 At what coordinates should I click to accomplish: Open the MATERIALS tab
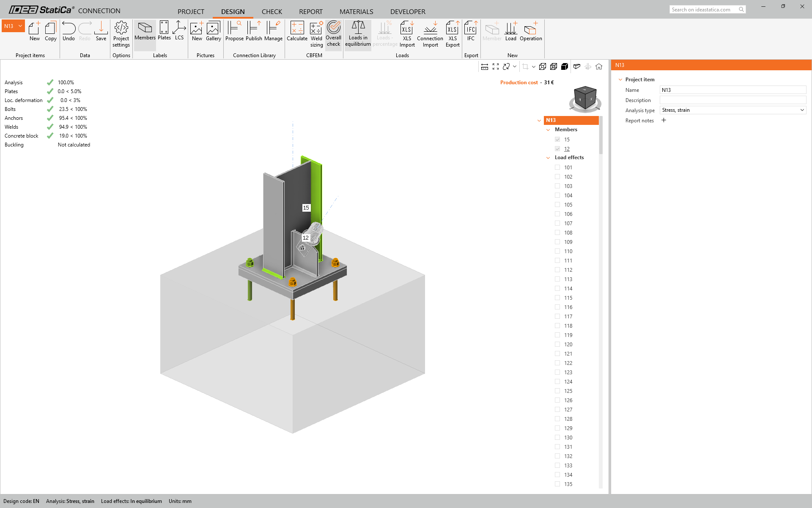point(356,11)
